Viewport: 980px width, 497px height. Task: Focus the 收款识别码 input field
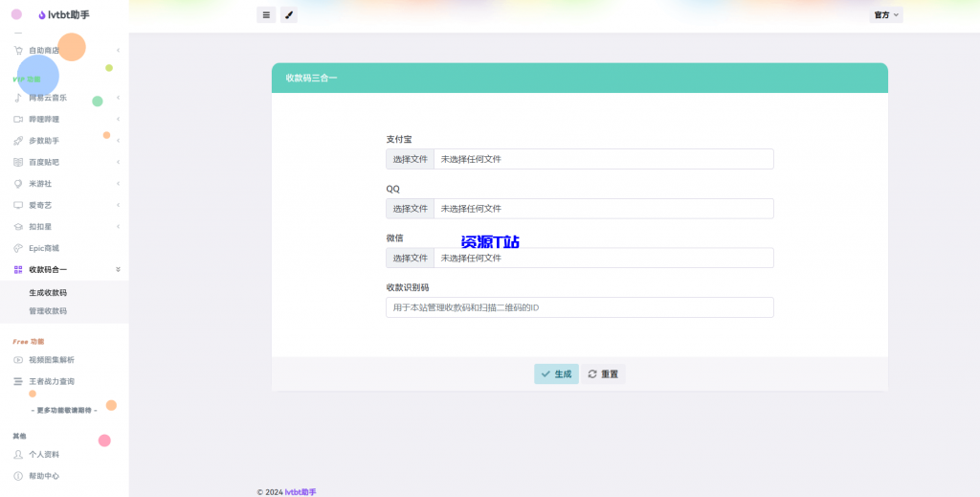click(580, 307)
